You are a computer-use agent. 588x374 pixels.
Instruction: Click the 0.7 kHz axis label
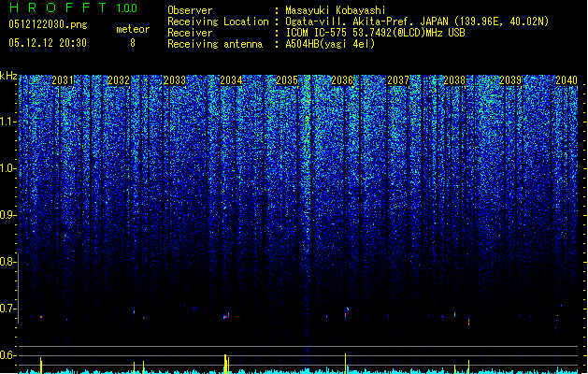pos(7,309)
